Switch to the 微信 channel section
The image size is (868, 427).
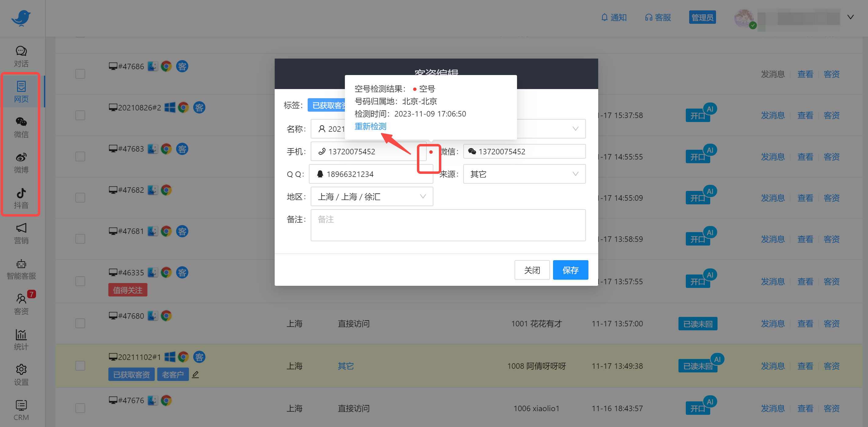[21, 127]
